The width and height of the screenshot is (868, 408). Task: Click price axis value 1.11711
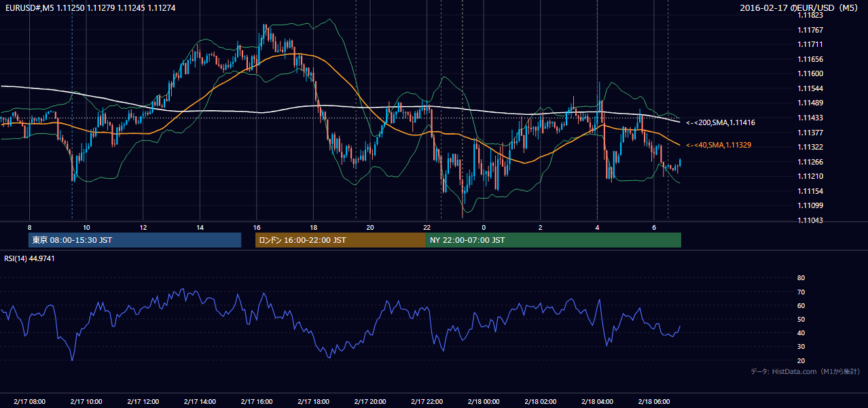pos(810,44)
